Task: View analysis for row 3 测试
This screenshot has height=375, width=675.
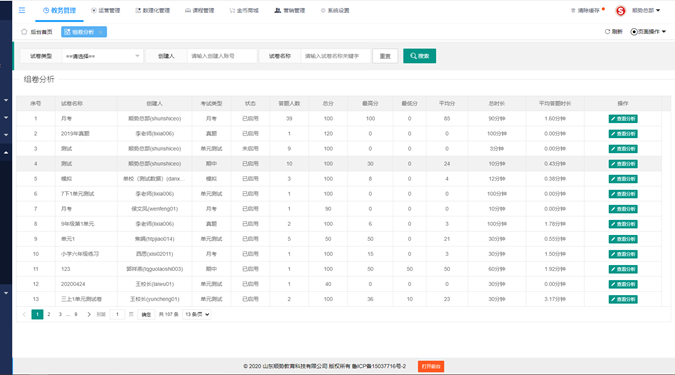Action: [x=623, y=149]
